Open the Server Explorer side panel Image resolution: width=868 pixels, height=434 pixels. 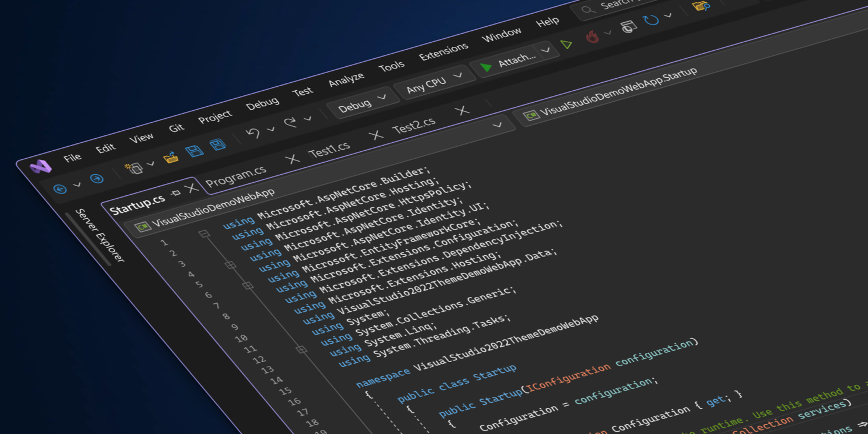point(99,235)
